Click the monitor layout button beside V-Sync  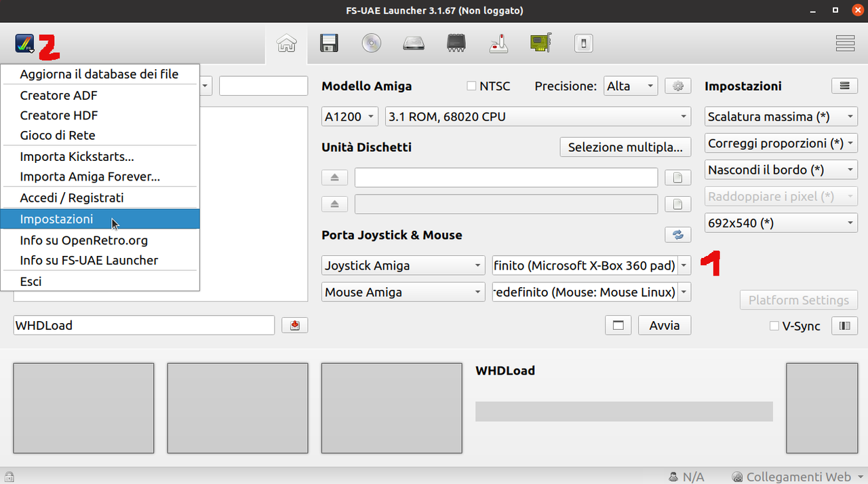pyautogui.click(x=844, y=326)
